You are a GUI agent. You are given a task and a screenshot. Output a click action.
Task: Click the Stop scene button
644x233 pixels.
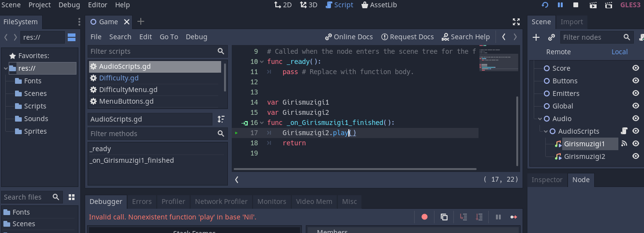[x=576, y=5]
